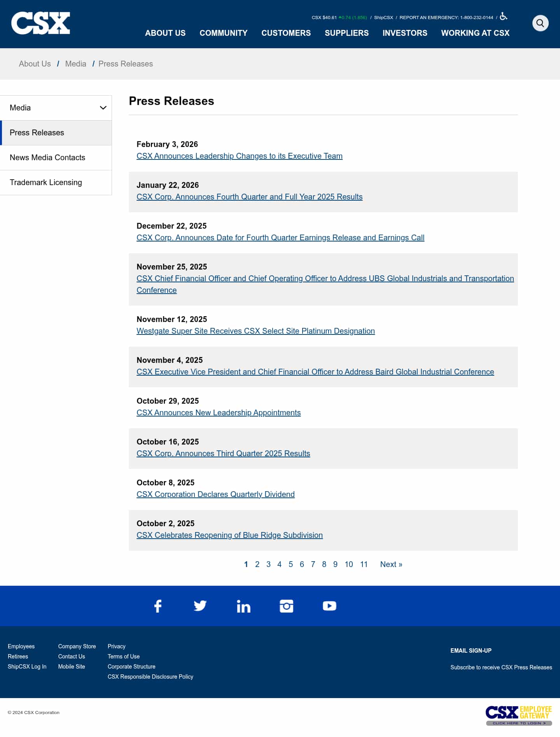This screenshot has height=737, width=560.
Task: Click Next to advance pagination
Action: tap(391, 564)
